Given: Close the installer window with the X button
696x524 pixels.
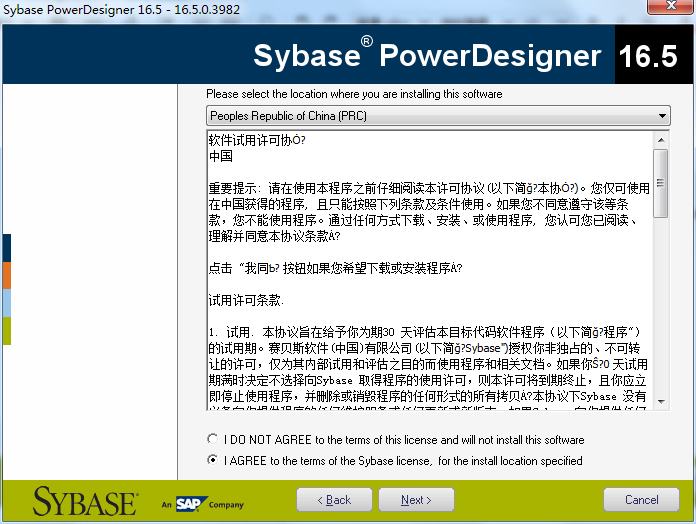Looking at the screenshot, I should (671, 6).
